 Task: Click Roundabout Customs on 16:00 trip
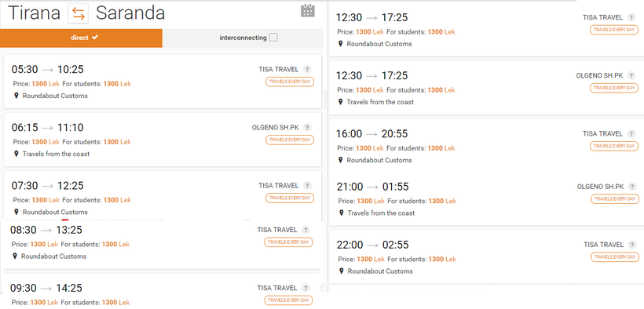pos(379,160)
